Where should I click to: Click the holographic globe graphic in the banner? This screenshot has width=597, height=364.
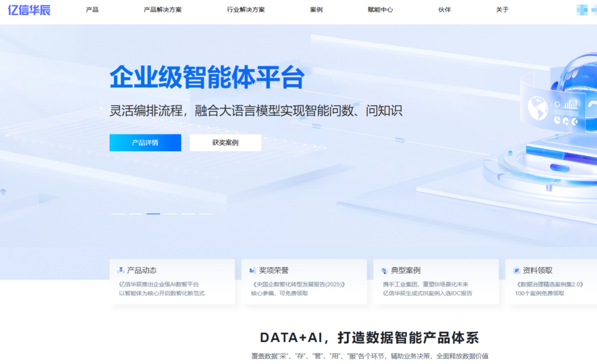(x=539, y=108)
